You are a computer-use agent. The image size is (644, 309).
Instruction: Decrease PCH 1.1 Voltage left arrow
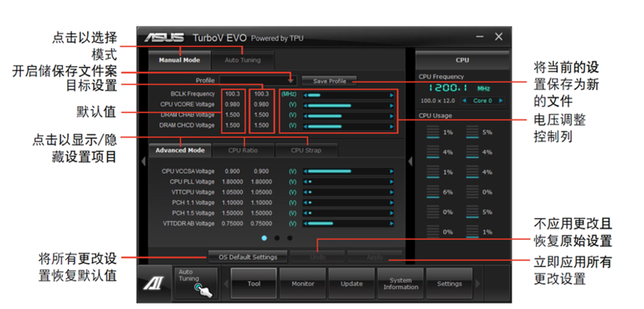[x=305, y=202]
